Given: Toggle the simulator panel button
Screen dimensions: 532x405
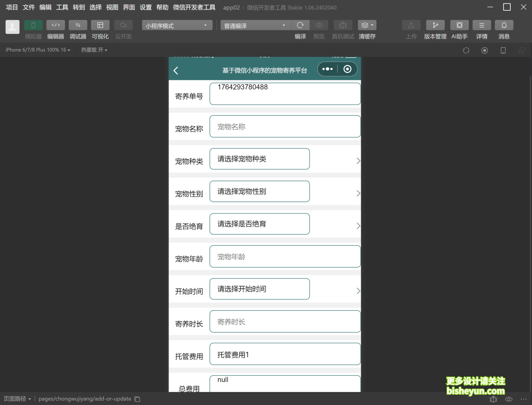Looking at the screenshot, I should (x=33, y=25).
